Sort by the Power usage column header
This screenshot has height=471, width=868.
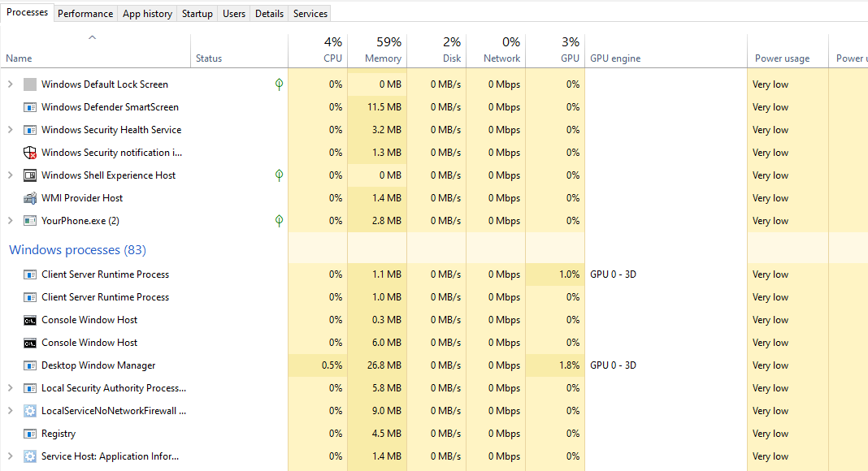point(788,51)
